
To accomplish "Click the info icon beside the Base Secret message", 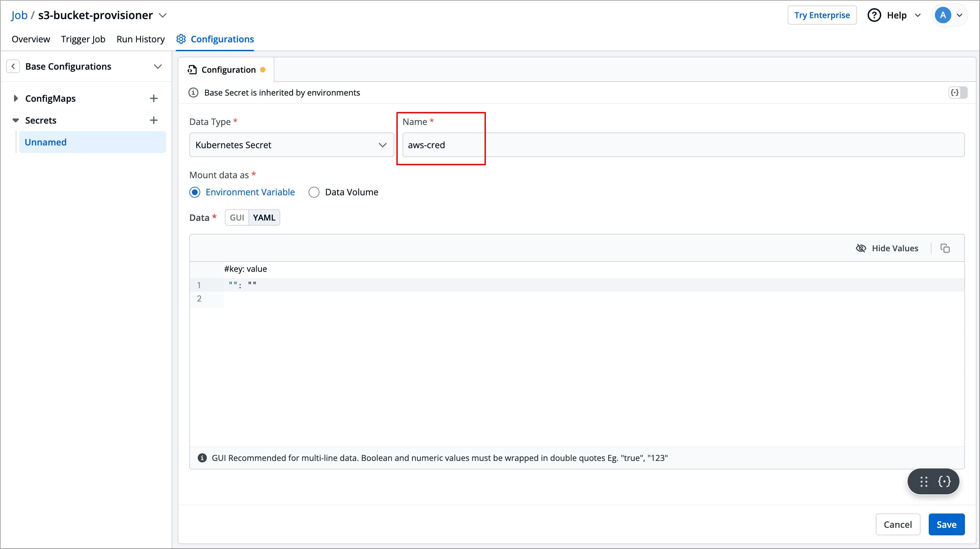I will tap(193, 93).
